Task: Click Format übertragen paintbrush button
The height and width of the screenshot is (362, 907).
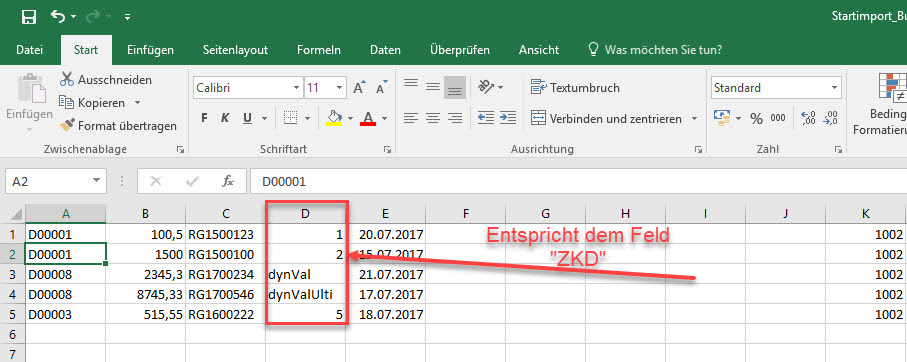Action: point(119,125)
